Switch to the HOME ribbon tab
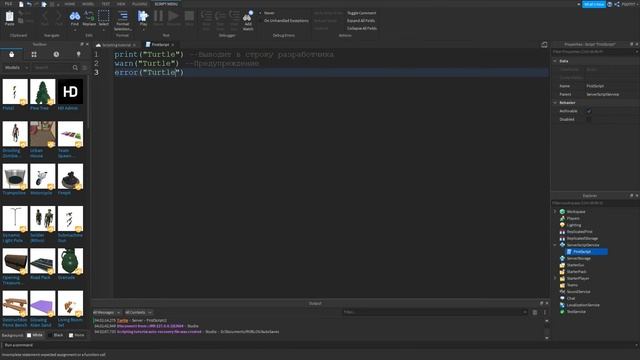The height and width of the screenshot is (360, 640). coord(70,4)
